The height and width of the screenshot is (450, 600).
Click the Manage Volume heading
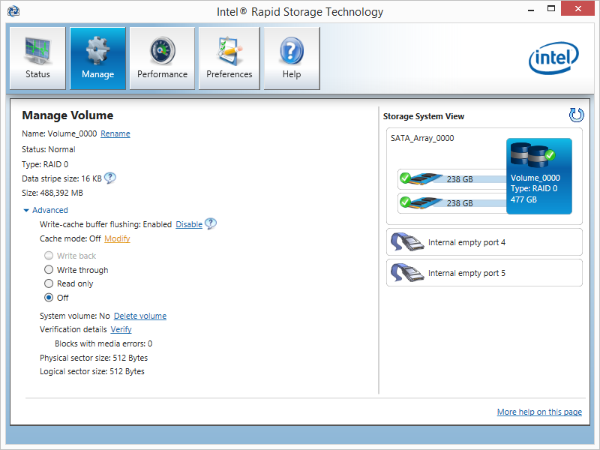pos(67,115)
